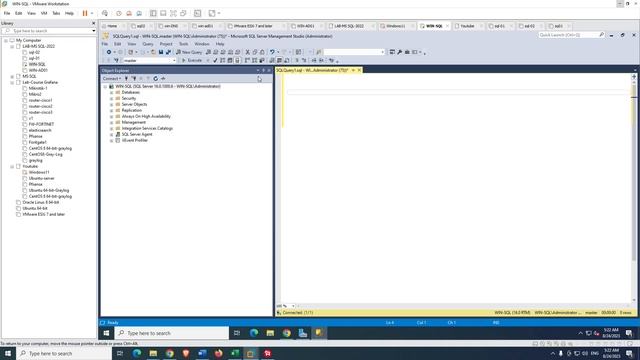Open the editor zoom percentage dropdown
Image resolution: width=640 pixels, height=360 pixels.
pyautogui.click(x=293, y=306)
